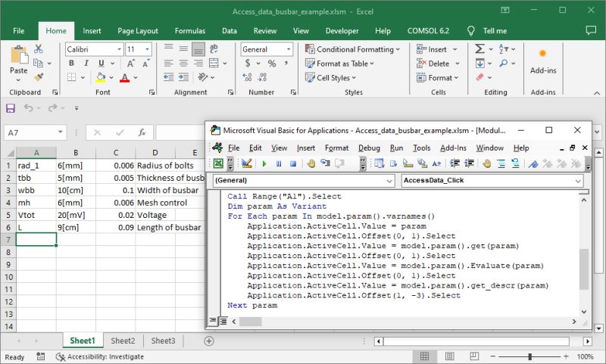This screenshot has width=606, height=364.
Task: Click the Format cells button
Action: pos(438,78)
